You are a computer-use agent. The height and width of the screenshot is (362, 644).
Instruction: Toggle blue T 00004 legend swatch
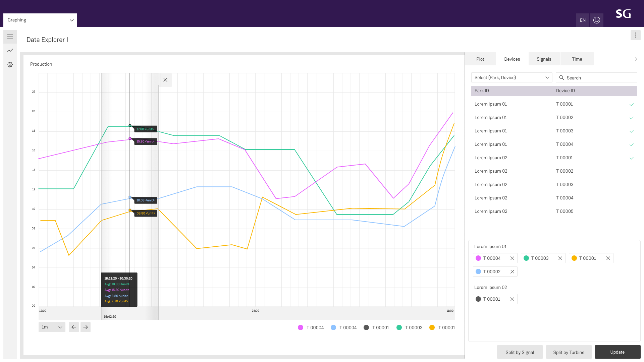[x=333, y=327]
